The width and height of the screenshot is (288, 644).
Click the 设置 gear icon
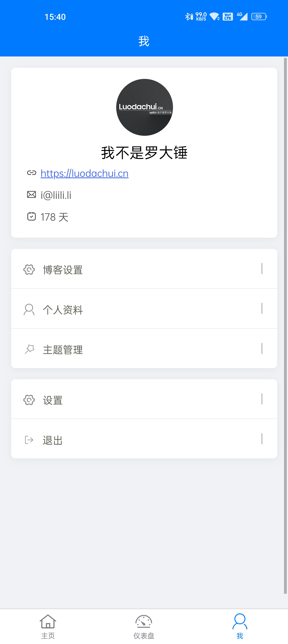29,400
